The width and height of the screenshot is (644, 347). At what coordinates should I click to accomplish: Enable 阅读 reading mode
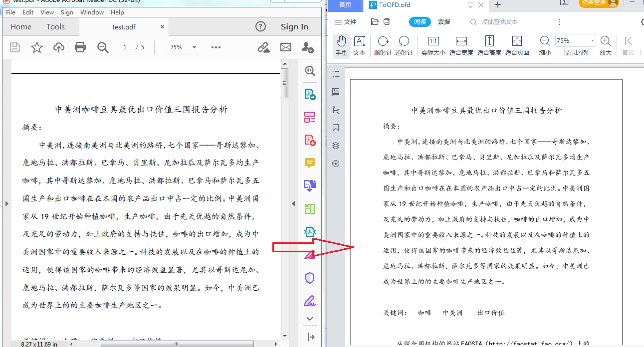pos(420,21)
